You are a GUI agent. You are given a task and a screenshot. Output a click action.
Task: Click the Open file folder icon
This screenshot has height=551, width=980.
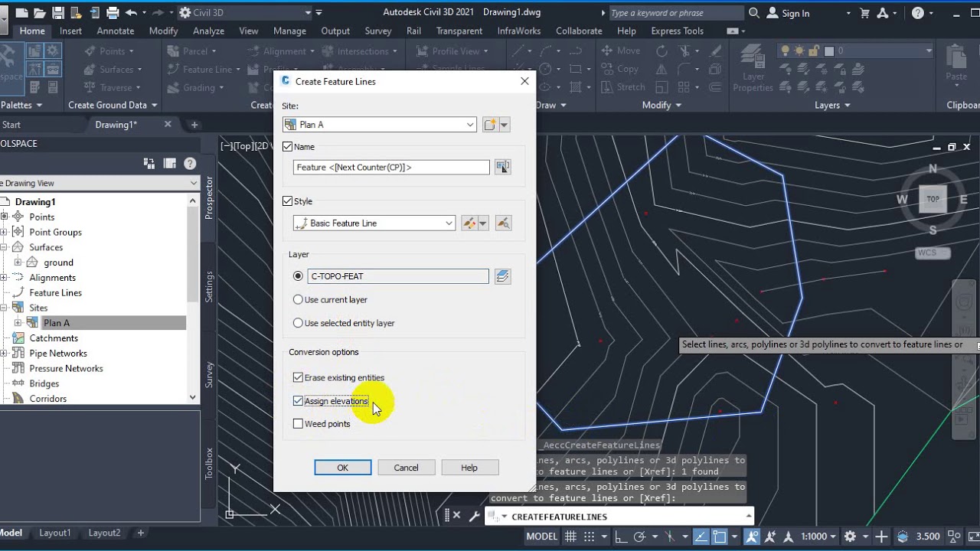(40, 13)
